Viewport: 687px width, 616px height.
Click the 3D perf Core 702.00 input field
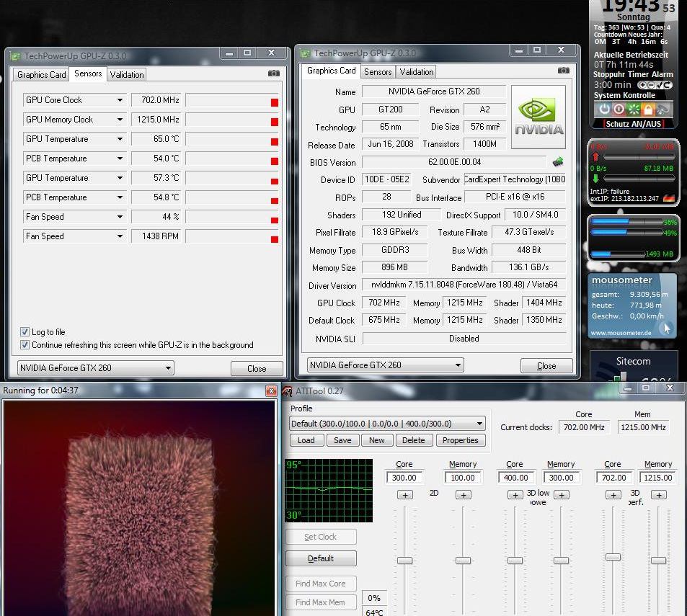point(613,477)
